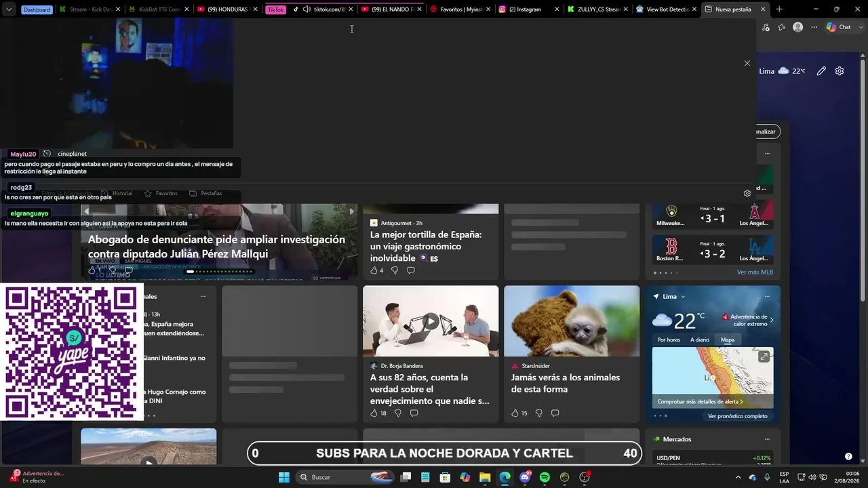Open the Boston vs Los Angeles score

pos(713,250)
